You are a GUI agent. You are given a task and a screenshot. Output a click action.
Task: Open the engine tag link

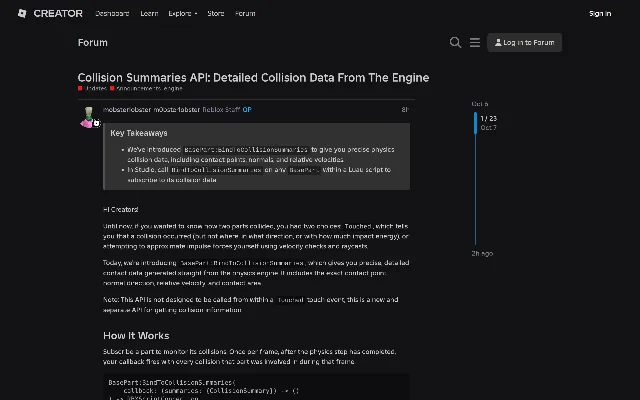(173, 88)
